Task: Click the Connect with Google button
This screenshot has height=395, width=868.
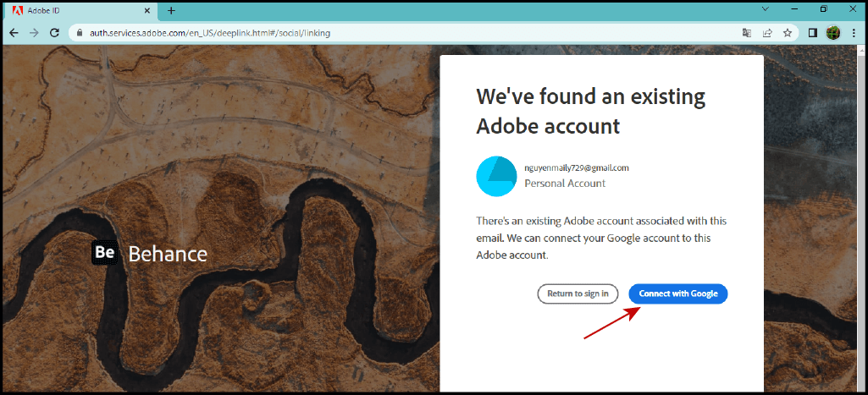Action: pyautogui.click(x=678, y=294)
